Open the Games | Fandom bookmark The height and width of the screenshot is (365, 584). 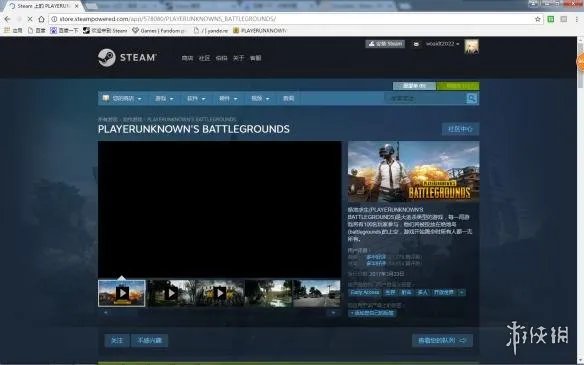[159, 31]
